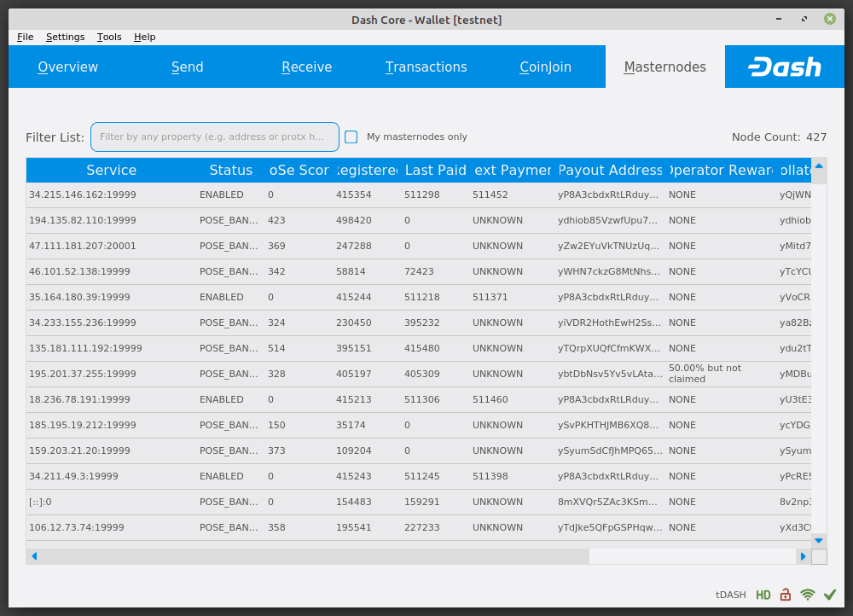Select row 18.236.78.191:19999
The image size is (853, 616).
[x=418, y=399]
